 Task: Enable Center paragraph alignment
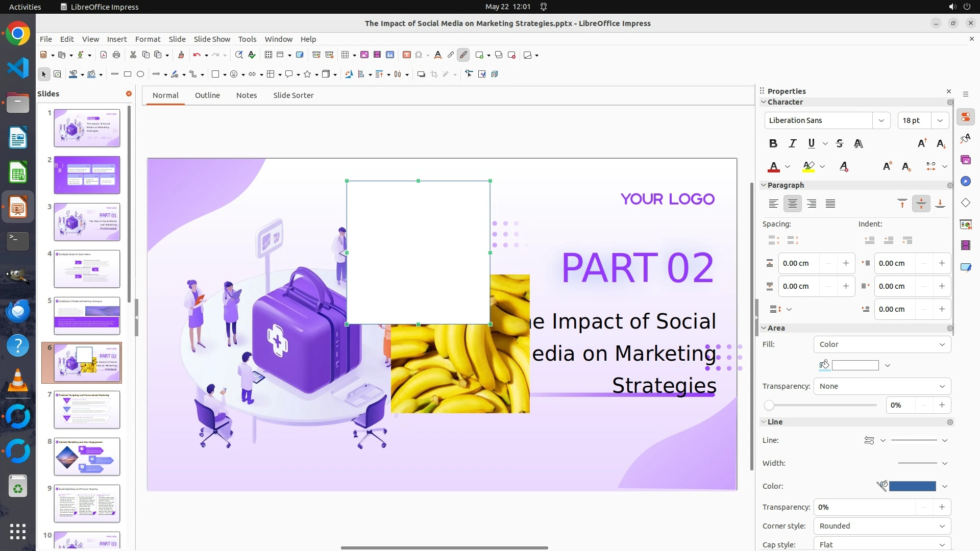tap(792, 204)
